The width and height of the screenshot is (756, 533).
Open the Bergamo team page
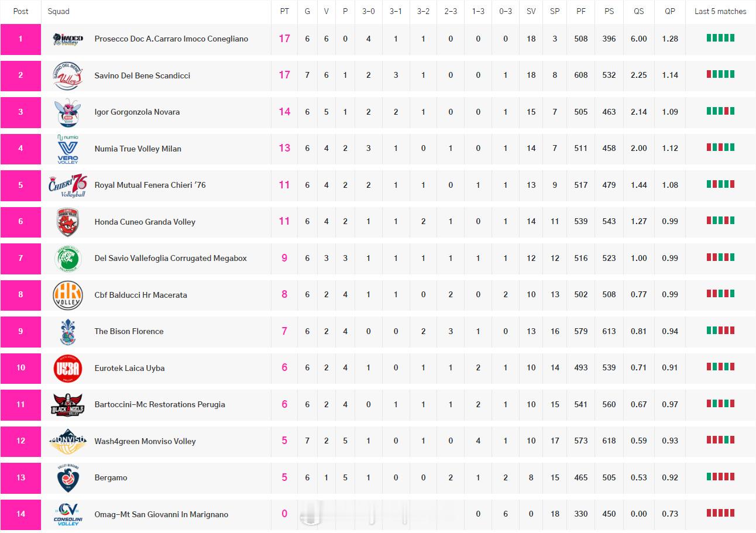(x=111, y=477)
